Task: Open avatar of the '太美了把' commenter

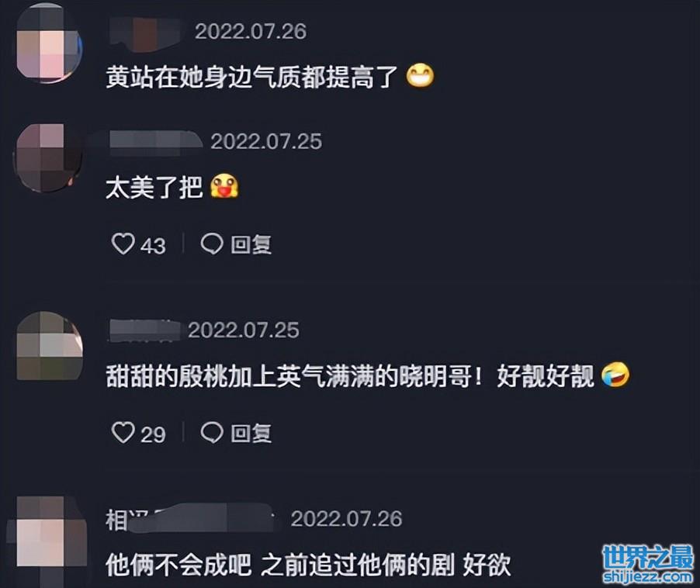Action: (48, 158)
